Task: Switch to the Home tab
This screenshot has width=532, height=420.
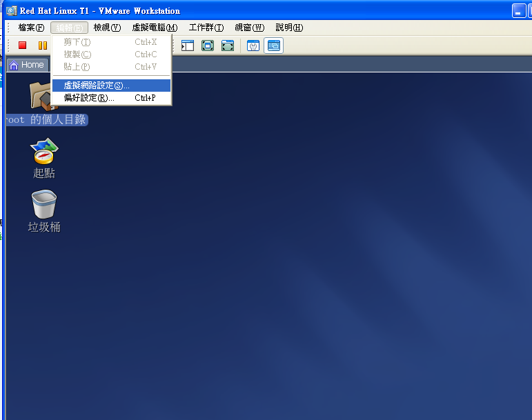Action: (28, 65)
